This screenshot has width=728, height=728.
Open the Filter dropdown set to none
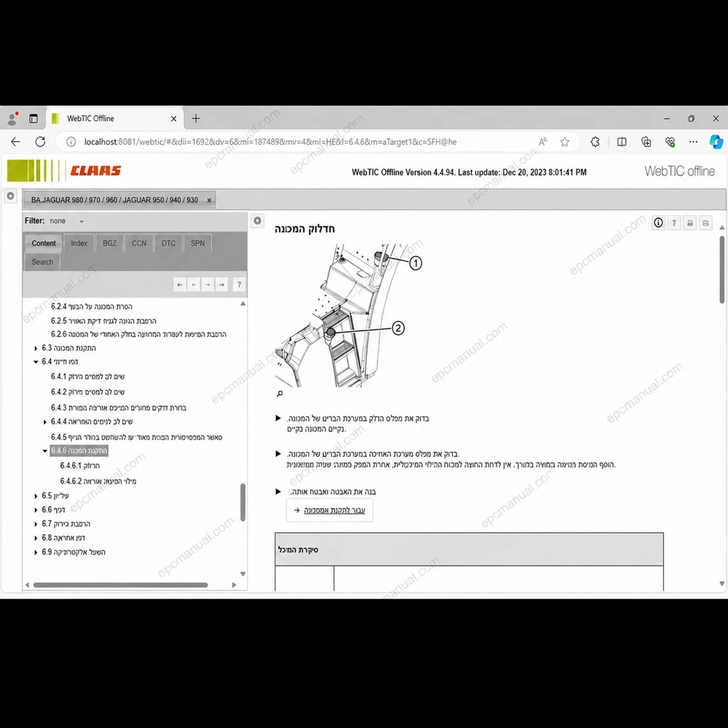pyautogui.click(x=67, y=221)
